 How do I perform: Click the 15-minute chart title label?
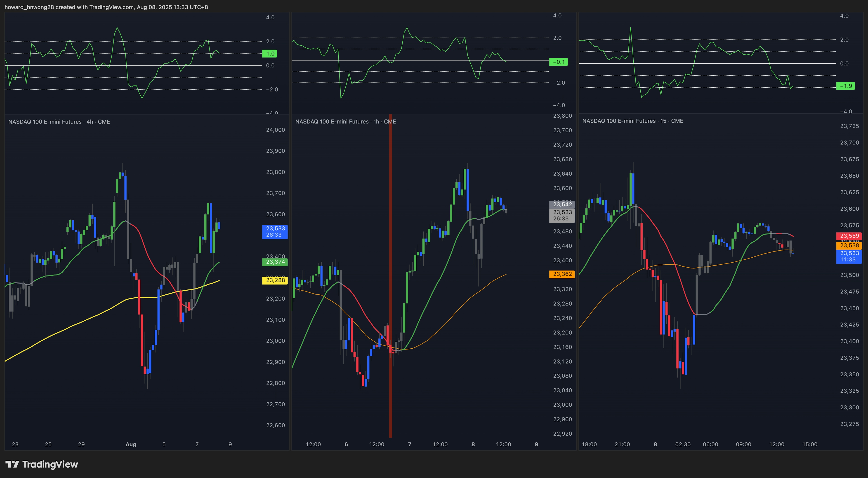(632, 121)
